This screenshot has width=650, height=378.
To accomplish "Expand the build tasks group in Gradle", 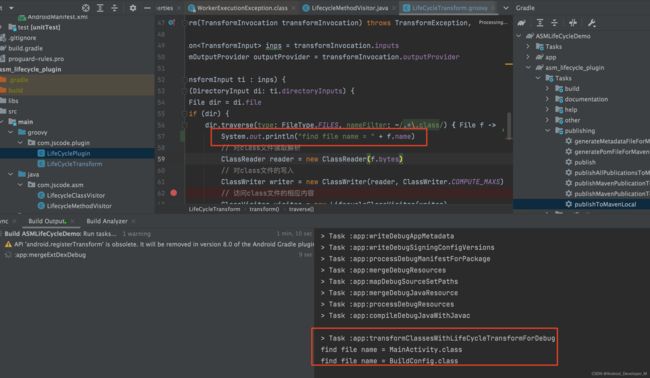I will click(547, 88).
